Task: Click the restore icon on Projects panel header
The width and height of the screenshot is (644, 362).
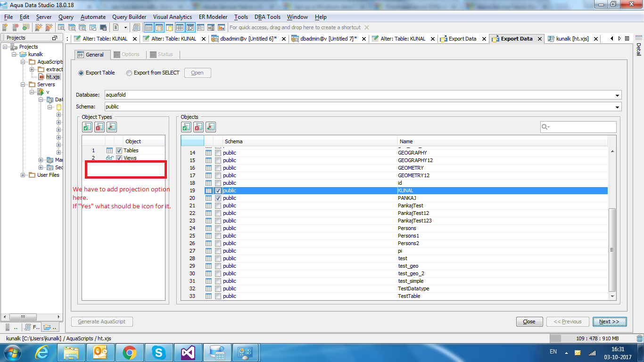Action: [x=55, y=38]
